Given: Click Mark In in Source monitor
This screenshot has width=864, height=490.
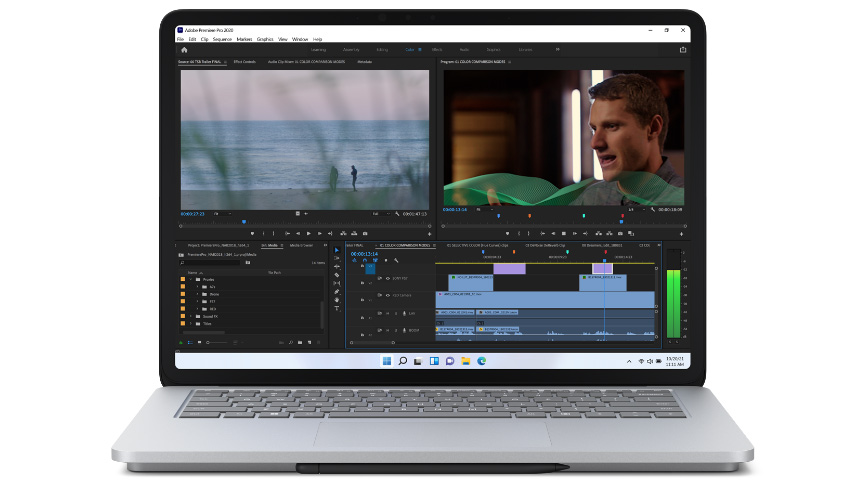Looking at the screenshot, I should (263, 234).
